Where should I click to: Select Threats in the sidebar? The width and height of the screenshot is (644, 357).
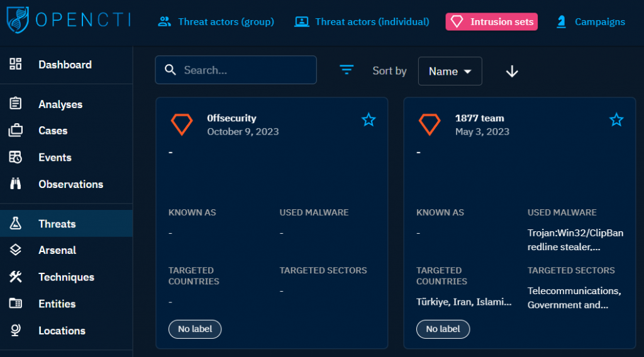(66, 223)
